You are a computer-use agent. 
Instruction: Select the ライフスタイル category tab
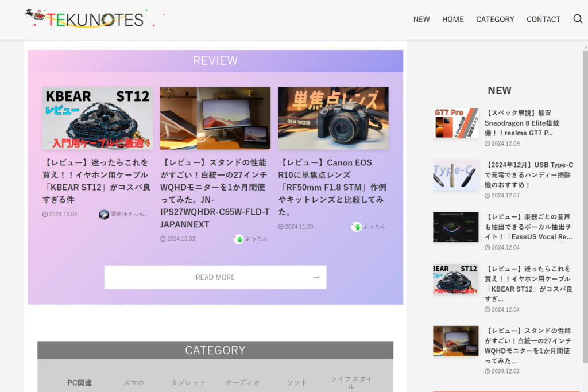coord(351,383)
